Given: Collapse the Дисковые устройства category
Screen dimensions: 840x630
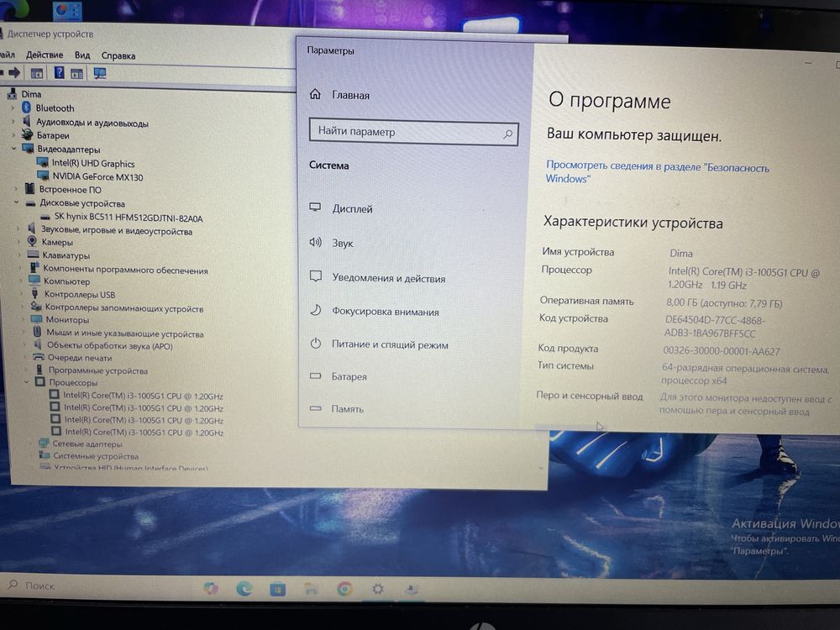Looking at the screenshot, I should pos(17,202).
